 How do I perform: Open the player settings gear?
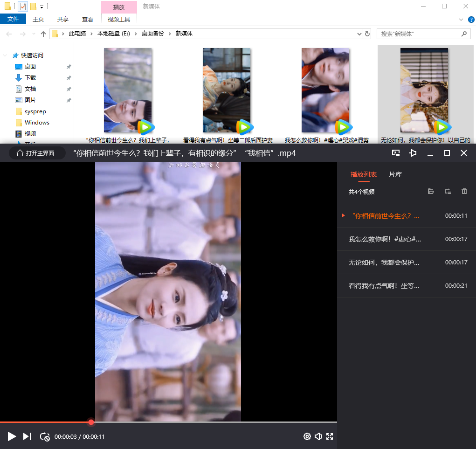point(307,436)
